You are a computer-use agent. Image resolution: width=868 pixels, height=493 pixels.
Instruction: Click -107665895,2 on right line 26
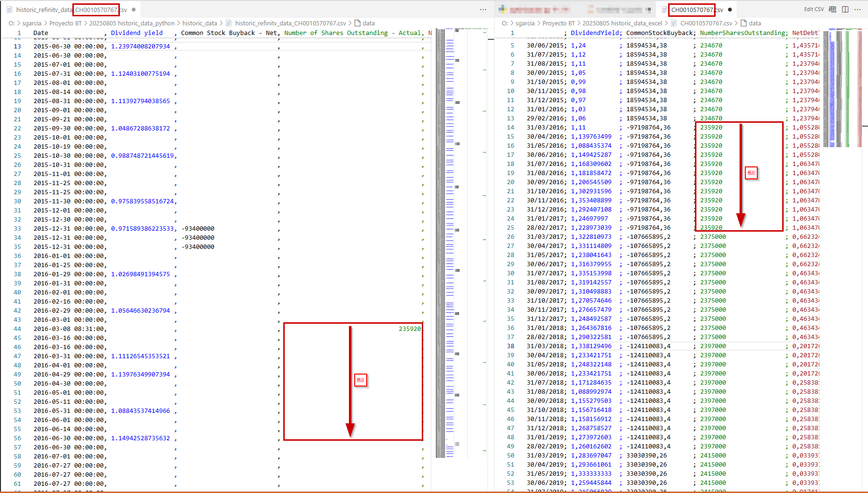pyautogui.click(x=648, y=237)
